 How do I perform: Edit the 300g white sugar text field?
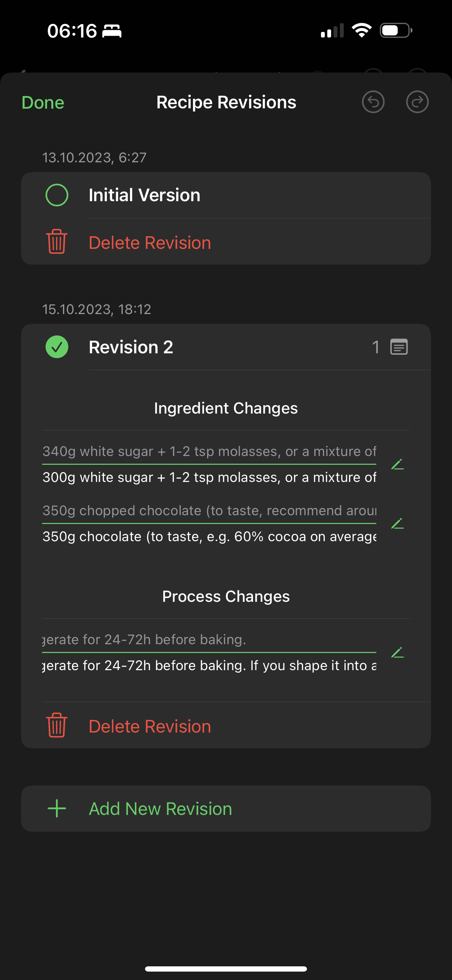click(209, 477)
